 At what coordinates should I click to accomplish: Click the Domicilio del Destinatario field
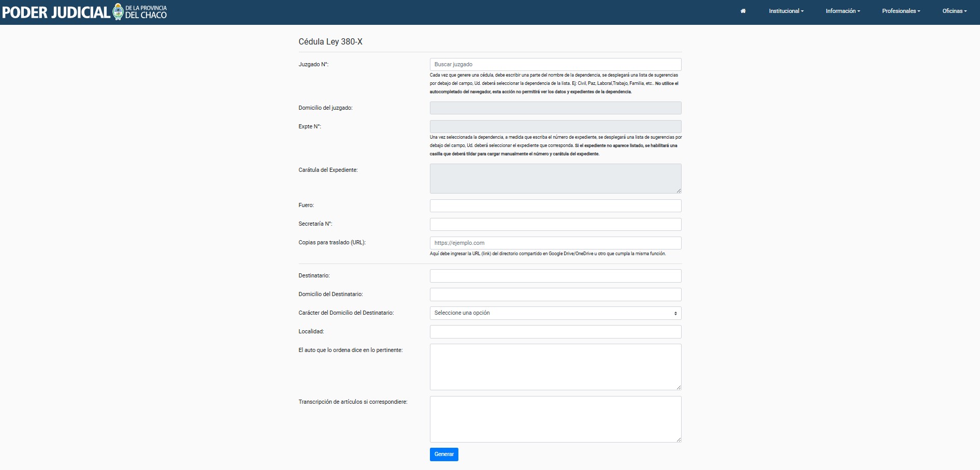(555, 295)
